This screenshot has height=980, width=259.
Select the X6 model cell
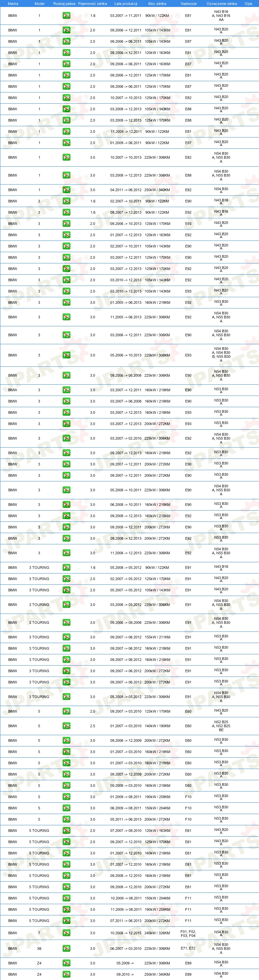tap(39, 949)
